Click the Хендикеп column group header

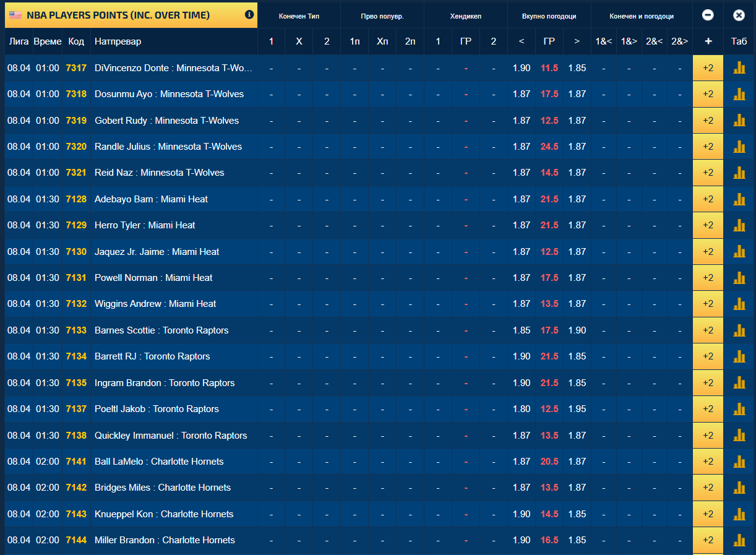tap(465, 16)
